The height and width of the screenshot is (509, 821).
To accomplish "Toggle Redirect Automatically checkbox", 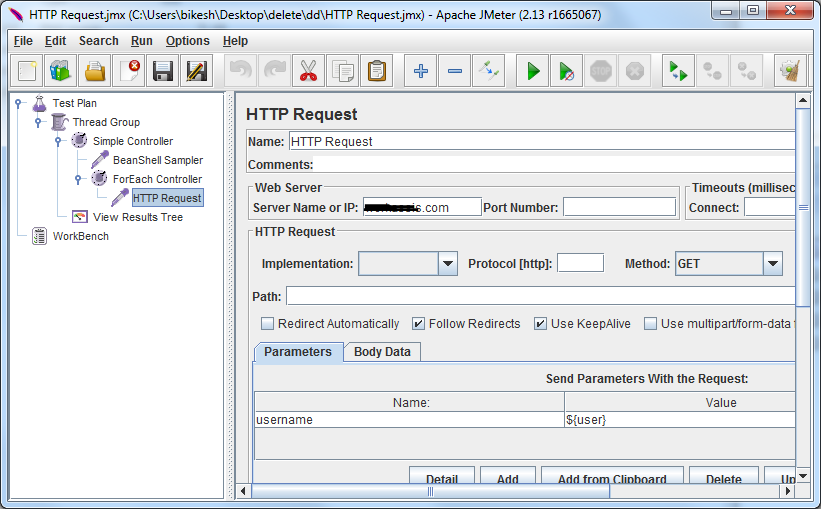I will [x=268, y=324].
